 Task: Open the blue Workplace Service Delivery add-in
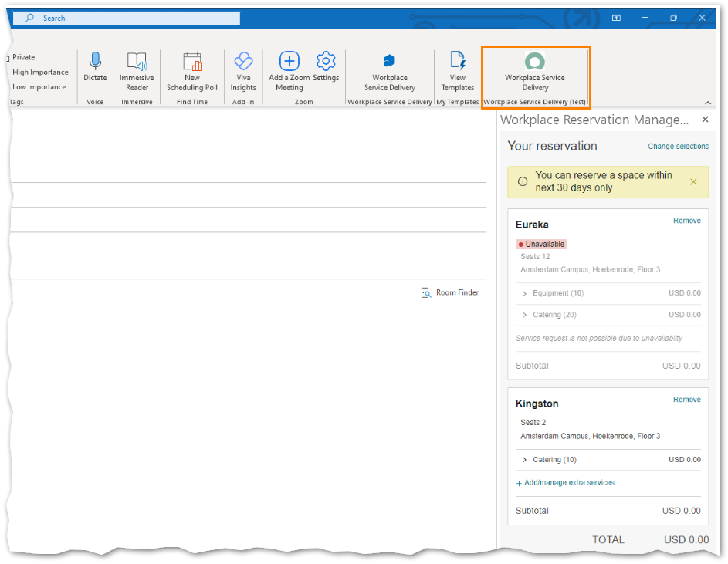(x=390, y=62)
